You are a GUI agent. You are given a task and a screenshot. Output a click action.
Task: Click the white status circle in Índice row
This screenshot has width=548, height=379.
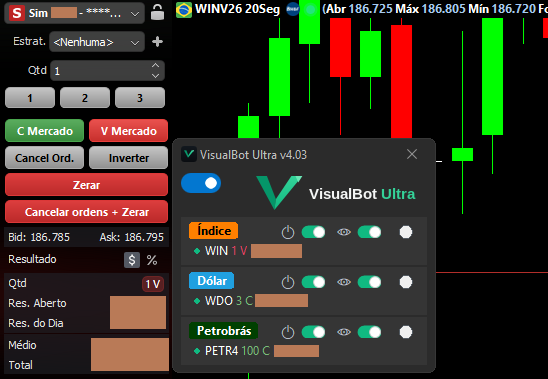coord(406,232)
